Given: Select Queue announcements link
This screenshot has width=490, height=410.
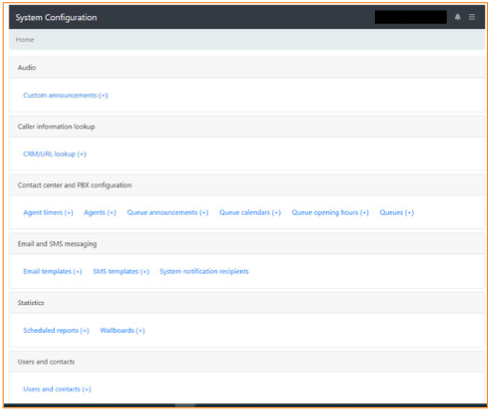Looking at the screenshot, I should coord(167,213).
